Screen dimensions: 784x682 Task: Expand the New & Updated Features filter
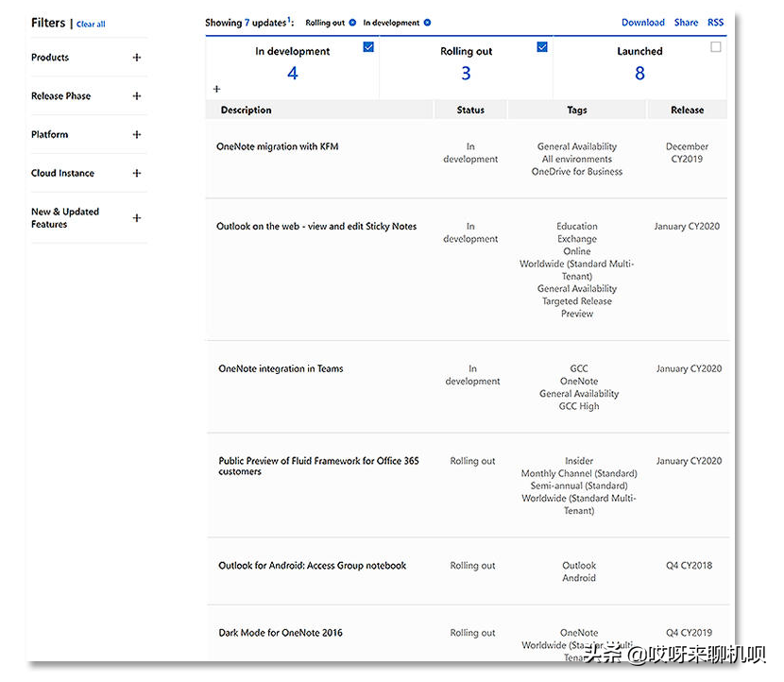pyautogui.click(x=137, y=218)
